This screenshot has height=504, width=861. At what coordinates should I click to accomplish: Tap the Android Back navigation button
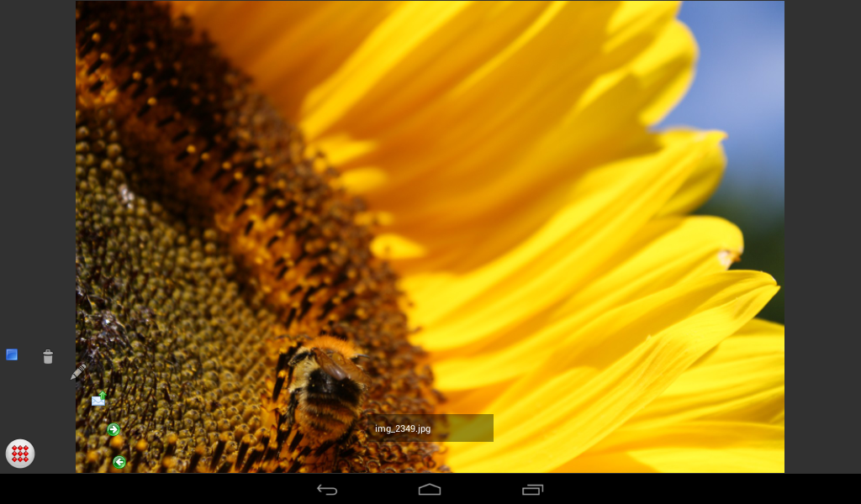(x=327, y=489)
